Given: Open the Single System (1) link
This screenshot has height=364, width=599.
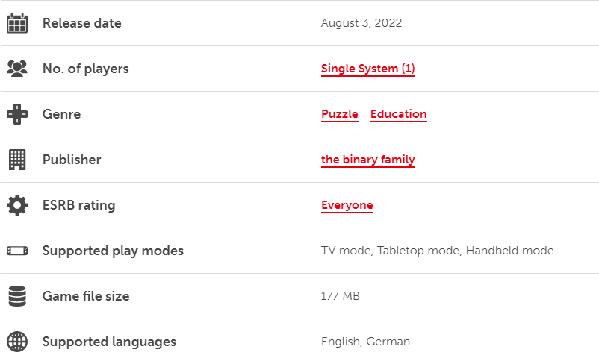Looking at the screenshot, I should coord(368,69).
